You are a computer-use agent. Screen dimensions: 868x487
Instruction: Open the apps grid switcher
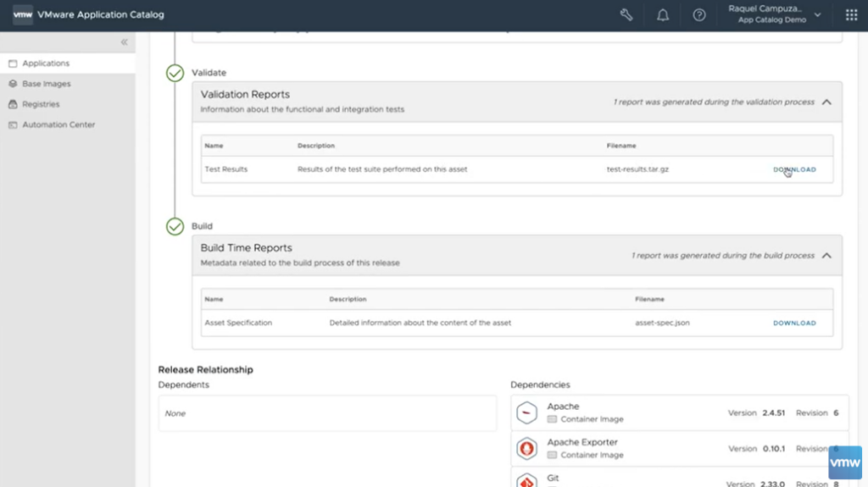point(851,14)
